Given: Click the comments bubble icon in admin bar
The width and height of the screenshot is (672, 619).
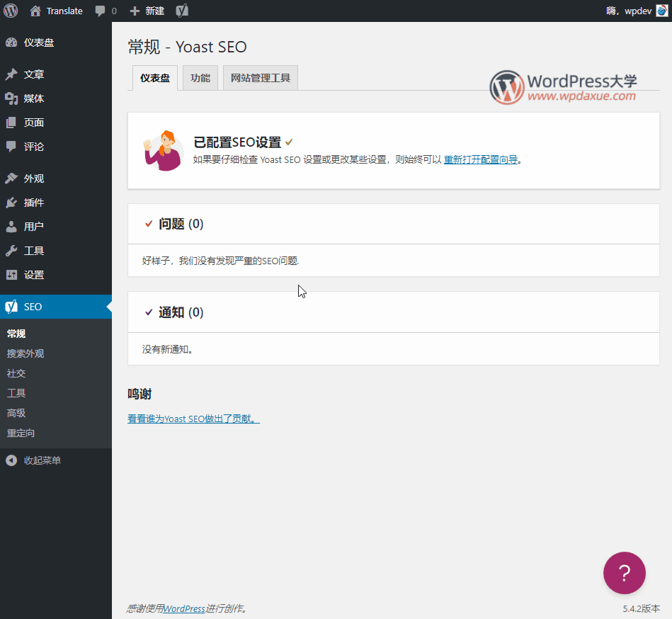Looking at the screenshot, I should pos(100,11).
